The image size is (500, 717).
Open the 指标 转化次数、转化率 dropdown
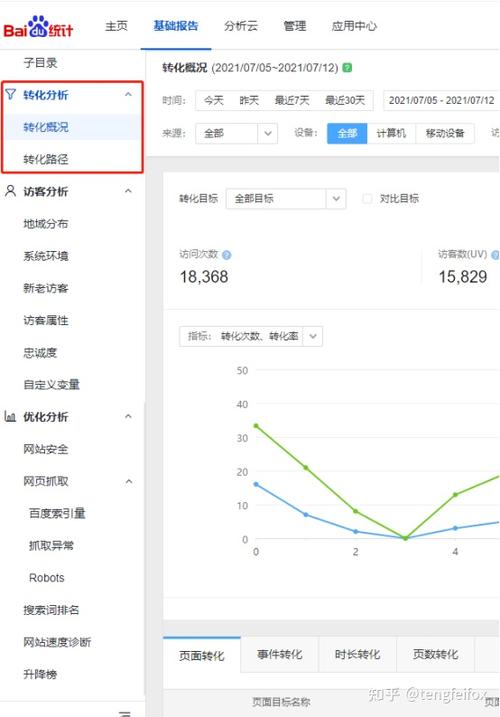[251, 336]
